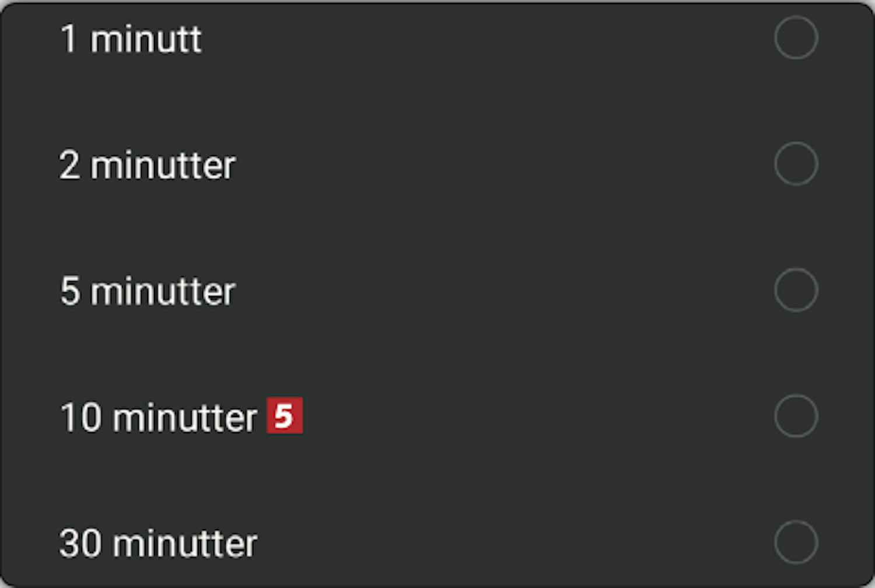Tap the one-minute option text
Screen dimensions: 875x588
(131, 40)
